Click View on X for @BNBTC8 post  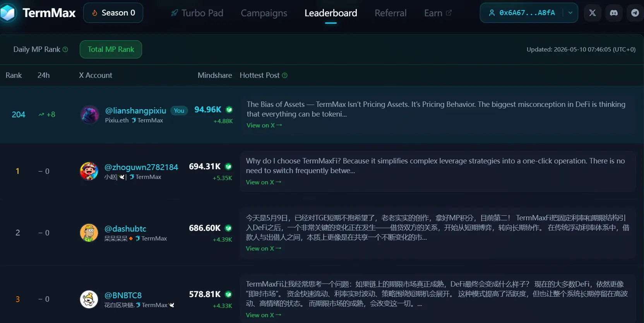click(x=264, y=315)
